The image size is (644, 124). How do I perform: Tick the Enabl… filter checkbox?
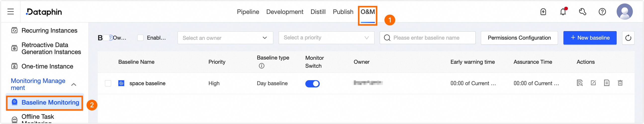point(140,38)
